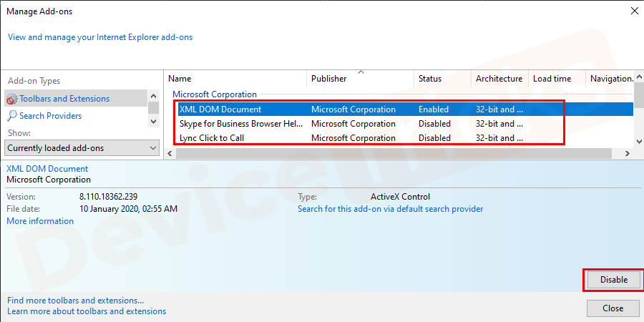Close the Manage Add-ons window with X
The height and width of the screenshot is (322, 644).
[634, 11]
